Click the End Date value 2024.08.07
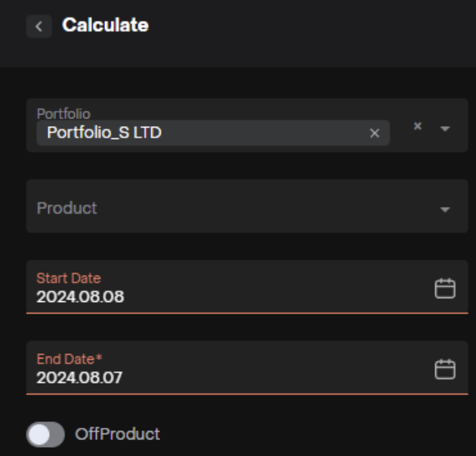The height and width of the screenshot is (456, 476). pos(80,377)
